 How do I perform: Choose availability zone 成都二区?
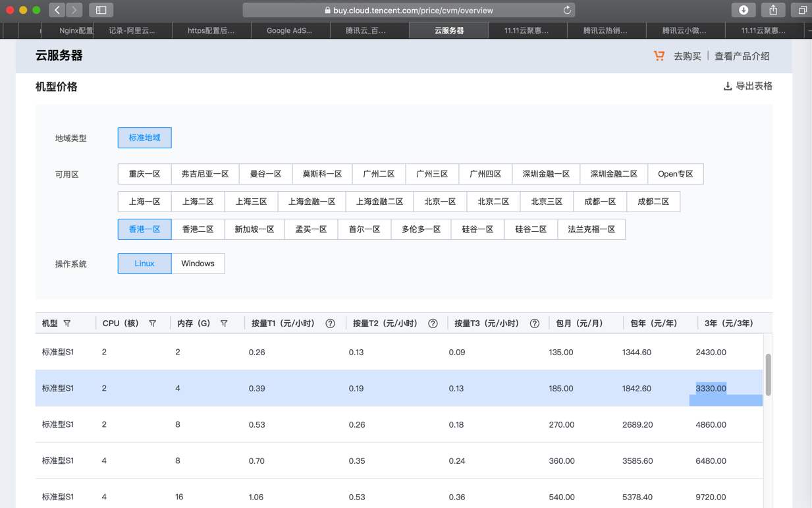(x=653, y=202)
